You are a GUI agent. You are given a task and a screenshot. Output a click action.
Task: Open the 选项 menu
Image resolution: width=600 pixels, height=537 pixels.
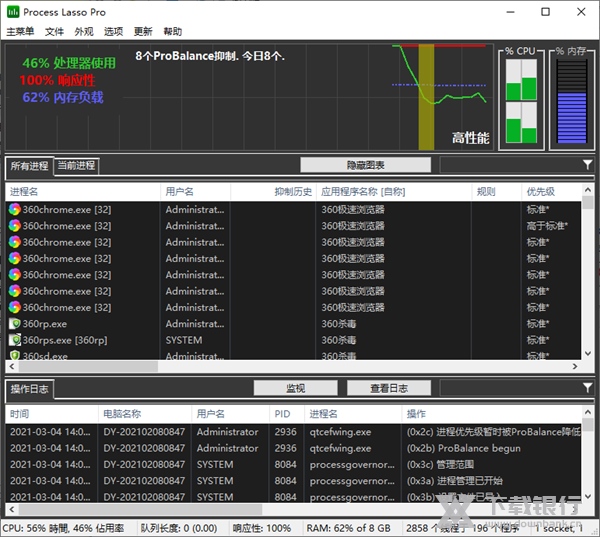113,32
